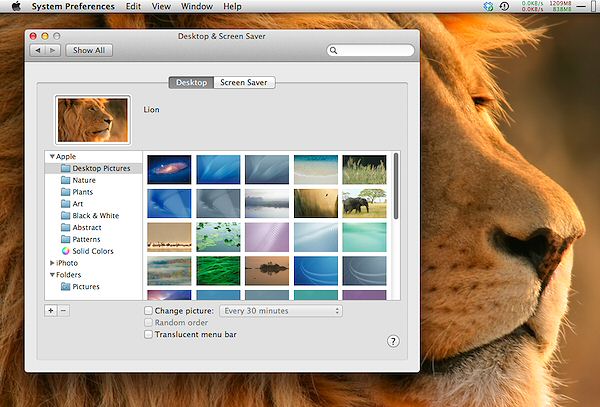Go forward with the right arrow button
Screen dimensions: 600x407
(x=53, y=50)
